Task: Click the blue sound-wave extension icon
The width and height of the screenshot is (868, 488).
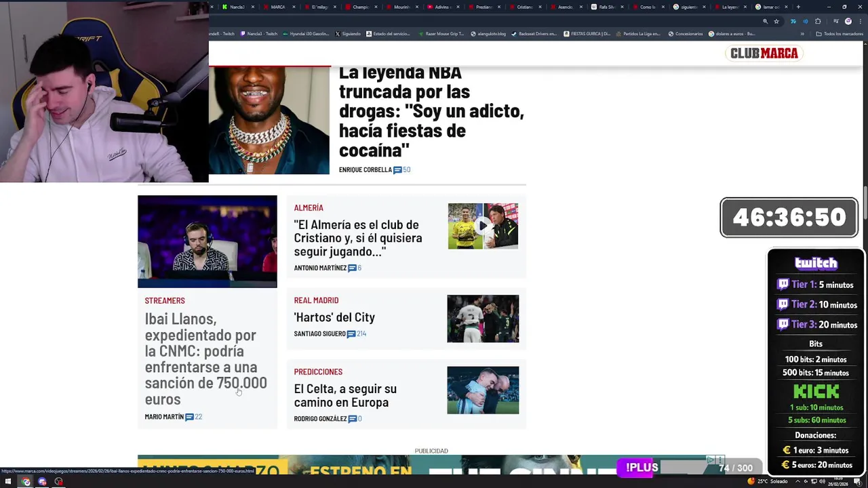Action: pyautogui.click(x=806, y=21)
